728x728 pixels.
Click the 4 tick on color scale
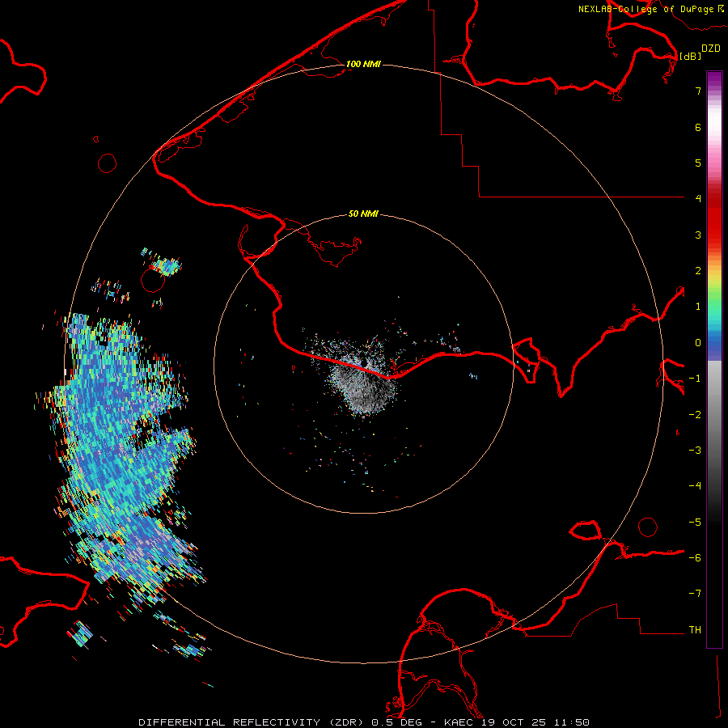point(698,199)
